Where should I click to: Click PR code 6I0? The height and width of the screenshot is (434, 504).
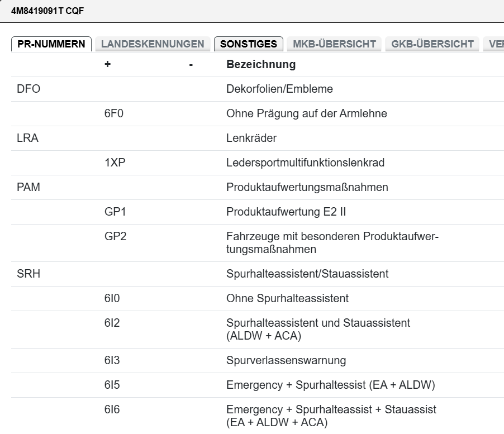112,299
